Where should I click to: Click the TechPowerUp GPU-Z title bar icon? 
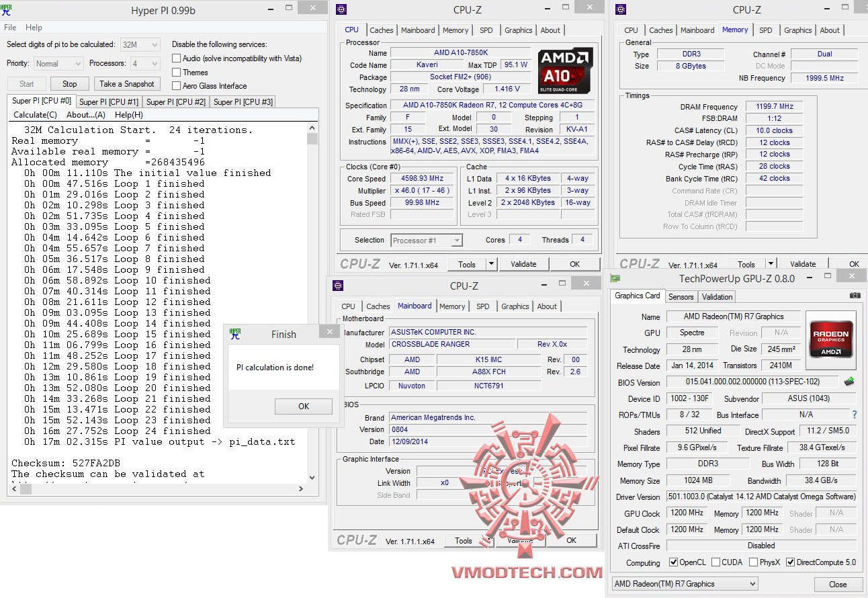pyautogui.click(x=615, y=278)
